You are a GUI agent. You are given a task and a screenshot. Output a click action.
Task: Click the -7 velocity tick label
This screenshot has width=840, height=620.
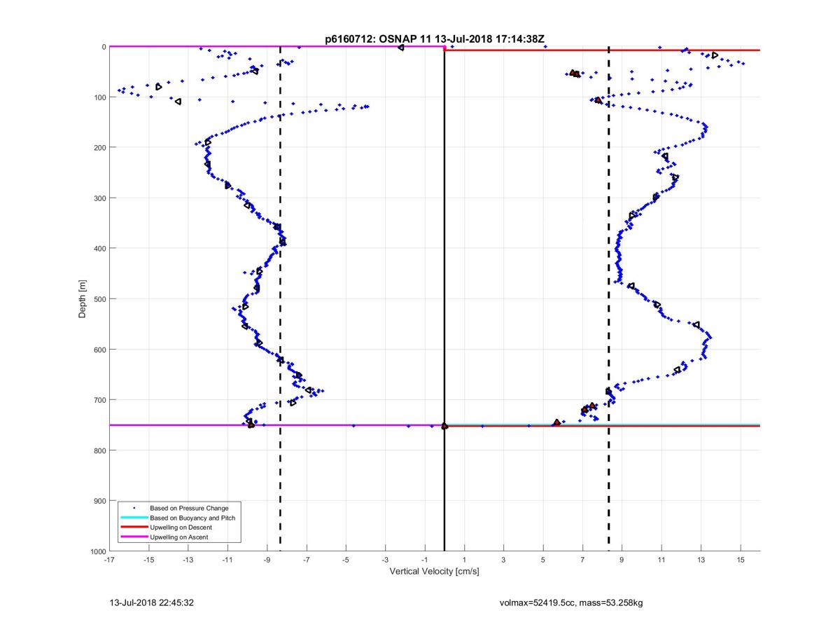pyautogui.click(x=307, y=560)
